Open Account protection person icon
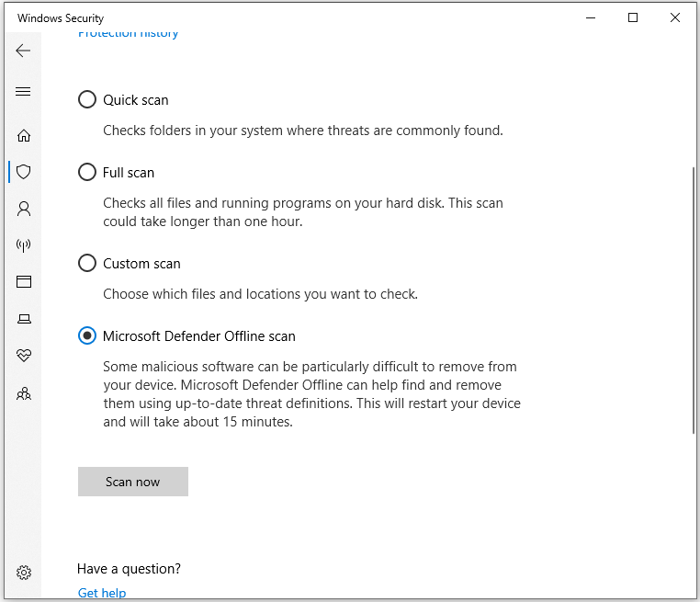Viewport: 700px width, 602px height. pos(24,209)
